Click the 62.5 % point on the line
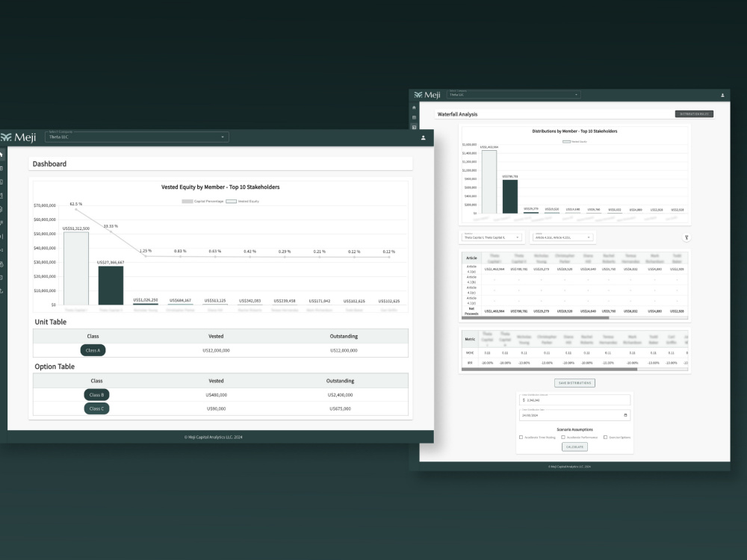The height and width of the screenshot is (560, 747). tap(76, 209)
